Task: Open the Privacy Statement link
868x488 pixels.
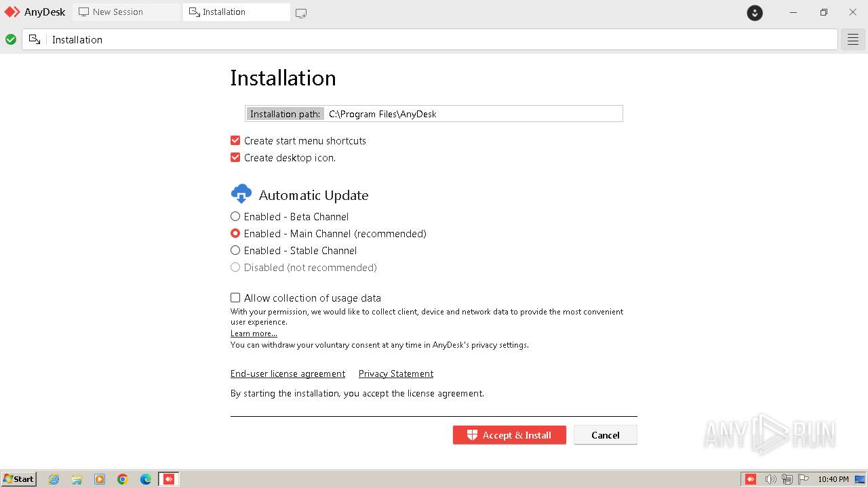Action: tap(396, 373)
